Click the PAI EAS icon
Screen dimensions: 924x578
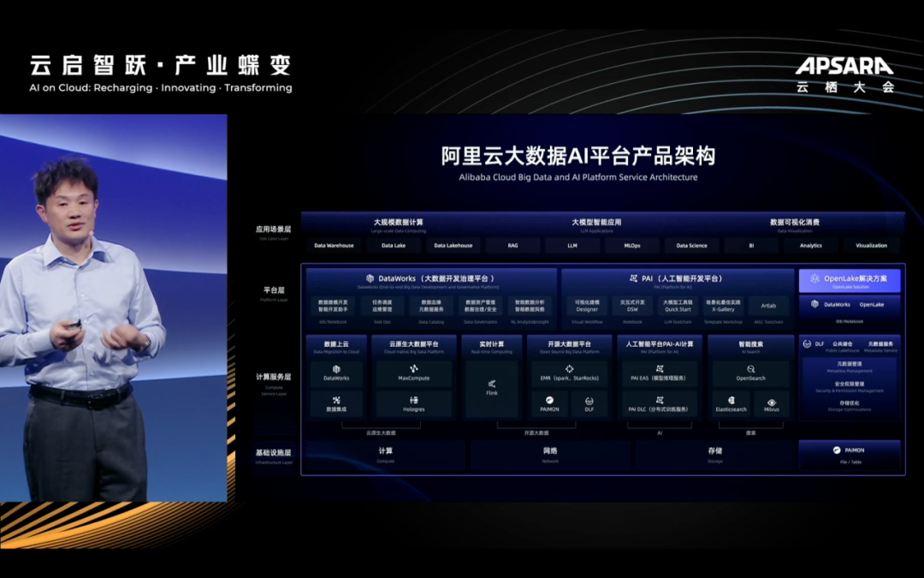coord(660,369)
